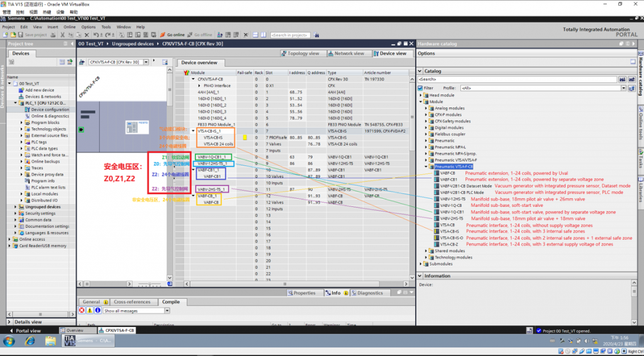
Task: Click the Save project button
Action: [33, 35]
